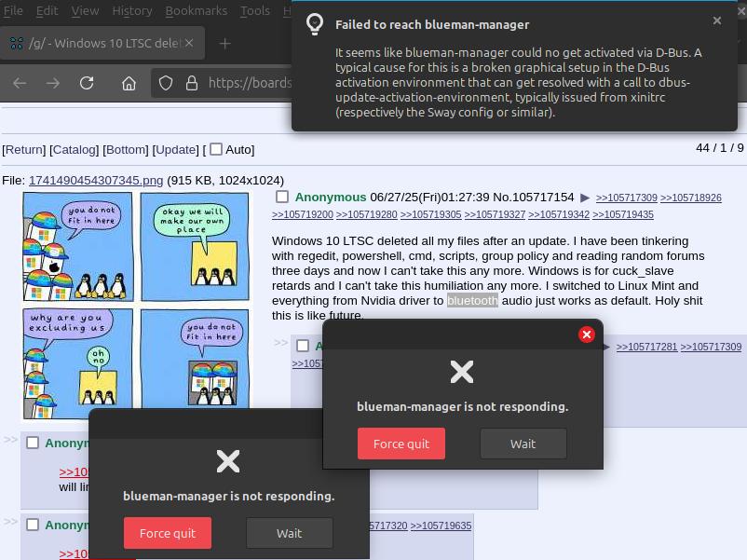Open the Edit menu
Screen dimensions: 747x560
click(47, 10)
